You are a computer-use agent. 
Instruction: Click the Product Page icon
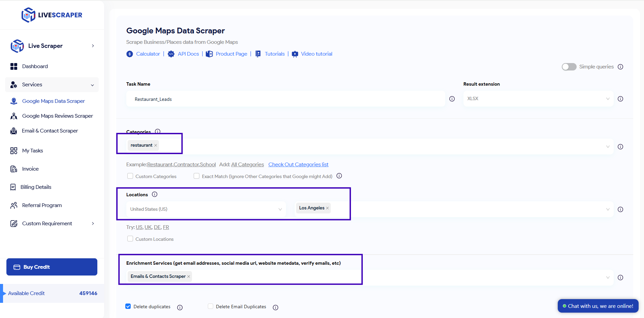click(209, 54)
